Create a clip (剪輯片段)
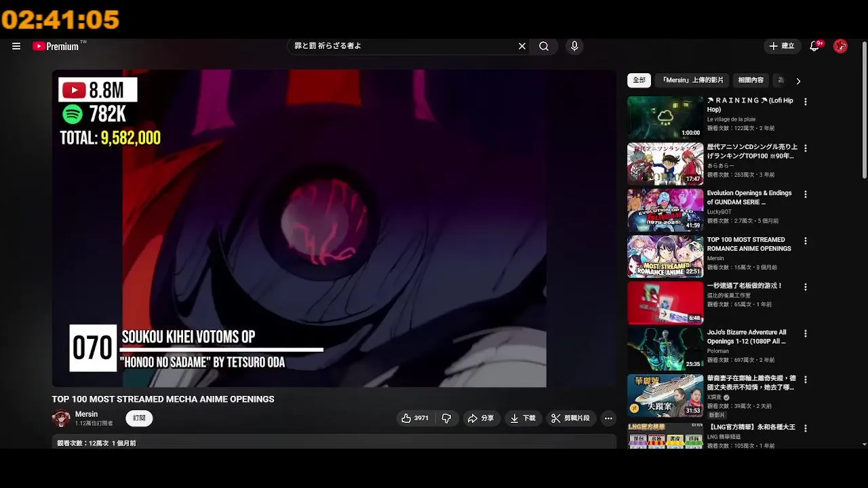The width and height of the screenshot is (868, 488). [x=570, y=418]
